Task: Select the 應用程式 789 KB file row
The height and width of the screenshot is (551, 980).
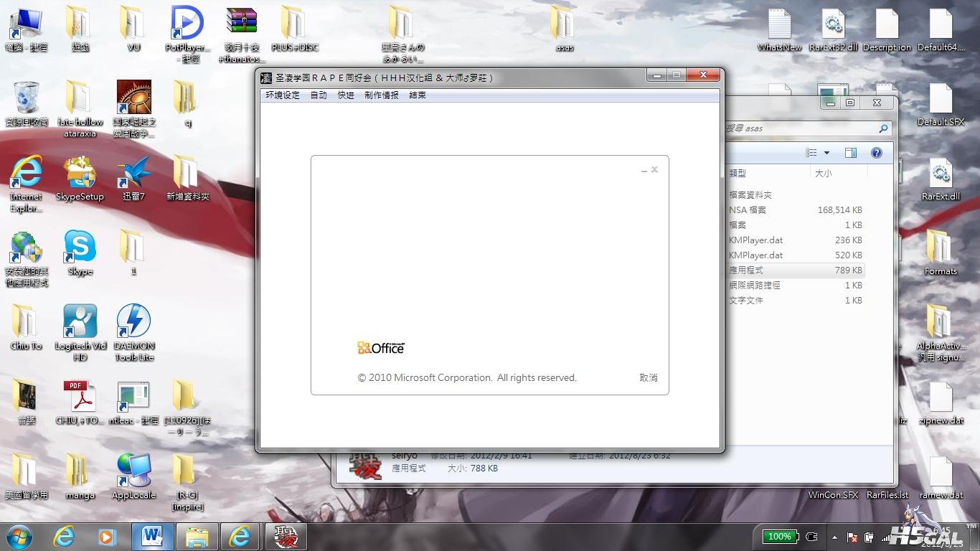Action: 795,270
